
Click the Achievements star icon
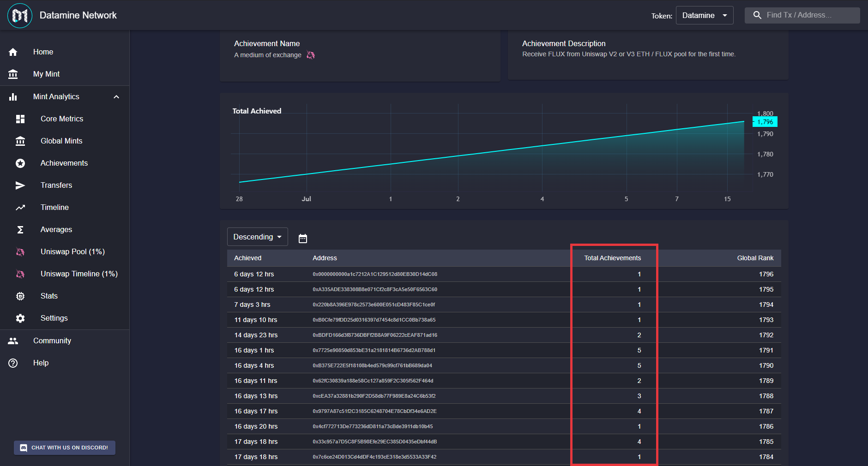(20, 163)
